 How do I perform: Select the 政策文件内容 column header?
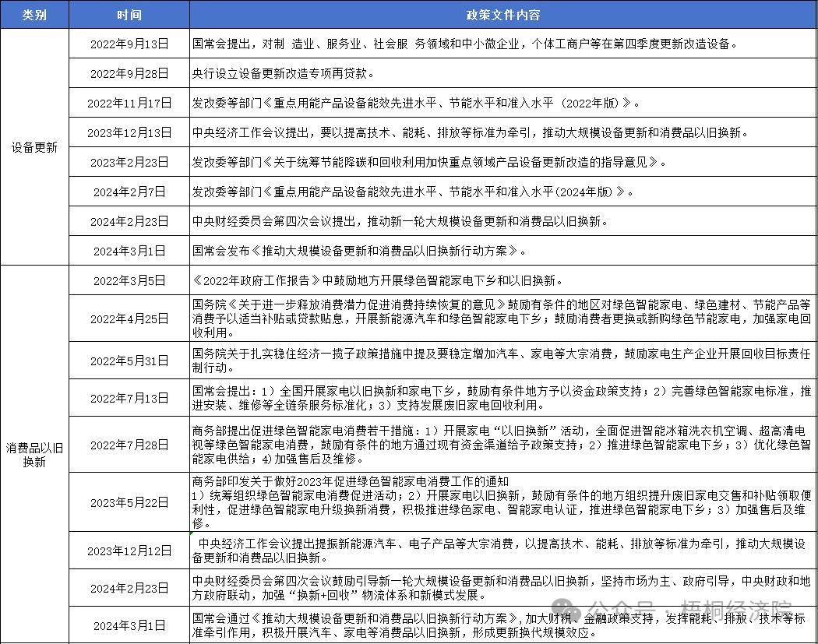pyautogui.click(x=503, y=15)
